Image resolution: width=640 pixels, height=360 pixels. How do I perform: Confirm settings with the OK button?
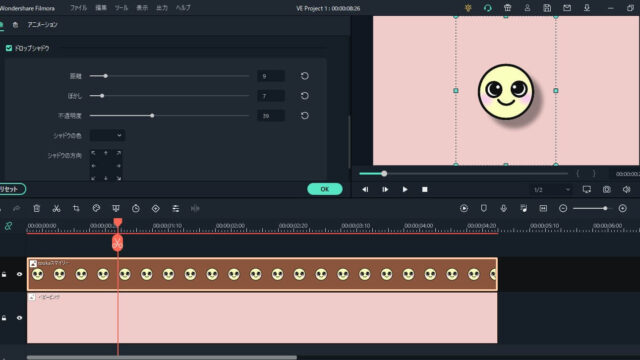(x=324, y=189)
